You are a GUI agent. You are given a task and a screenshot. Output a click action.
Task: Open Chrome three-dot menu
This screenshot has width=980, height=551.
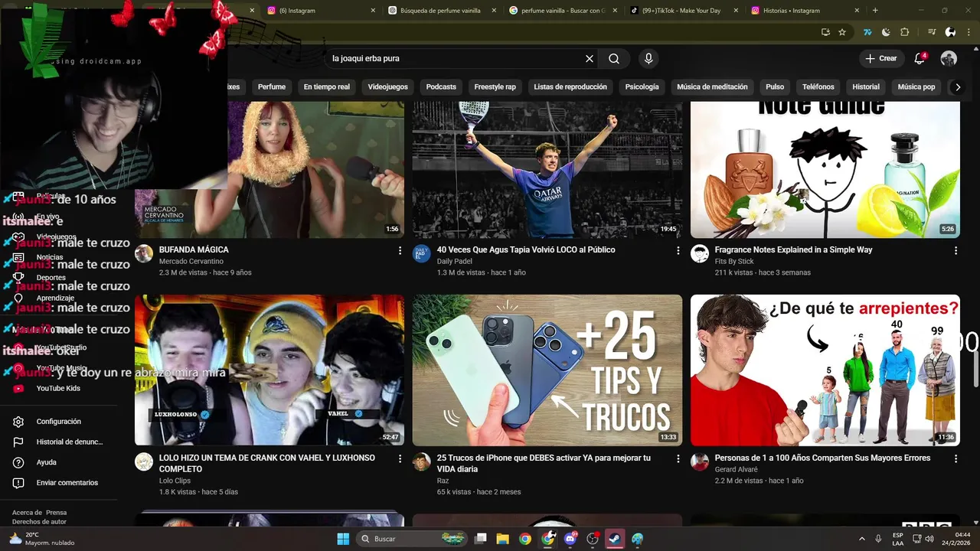pos(968,32)
